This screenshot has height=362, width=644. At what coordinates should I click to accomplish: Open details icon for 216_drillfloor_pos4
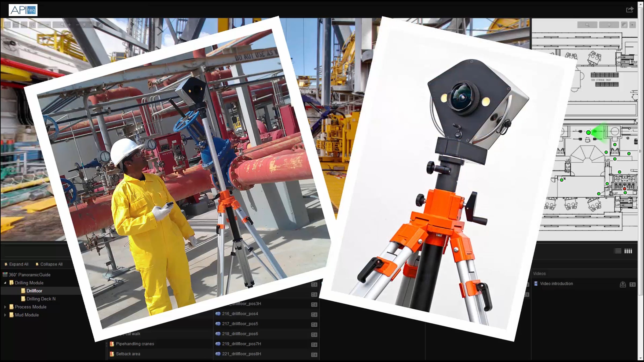(314, 314)
